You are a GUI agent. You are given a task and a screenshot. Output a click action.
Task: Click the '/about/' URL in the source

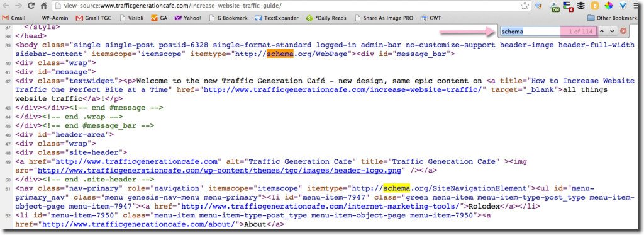[139, 224]
